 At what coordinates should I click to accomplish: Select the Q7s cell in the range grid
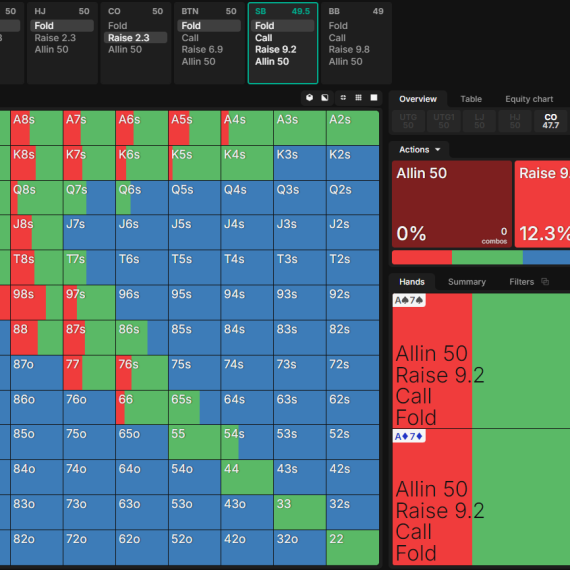pos(89,198)
